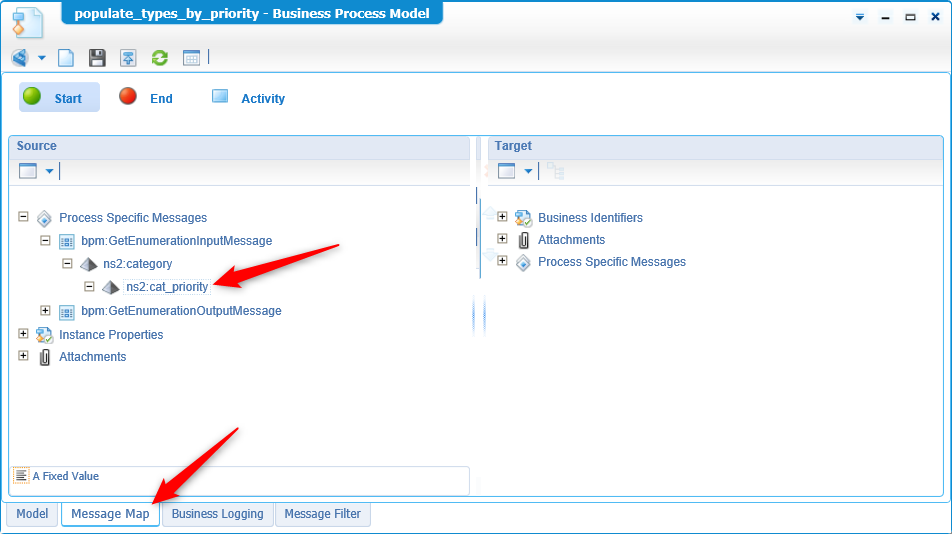This screenshot has width=952, height=534.
Task: Select the Start process step
Action: [x=59, y=98]
